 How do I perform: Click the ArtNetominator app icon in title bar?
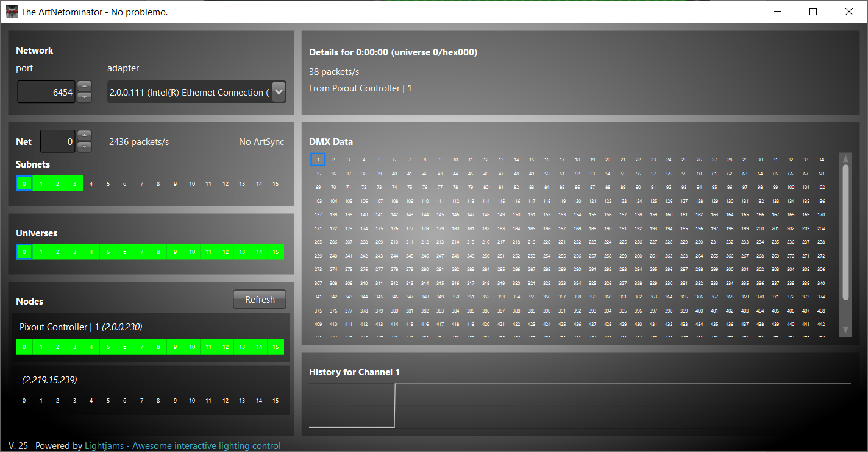point(12,12)
